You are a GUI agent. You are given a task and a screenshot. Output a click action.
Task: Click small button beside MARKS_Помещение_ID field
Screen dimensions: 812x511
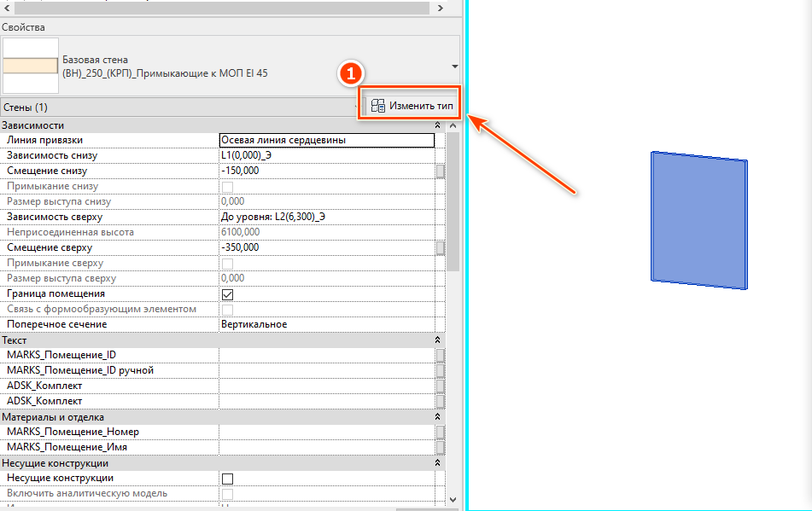[440, 355]
